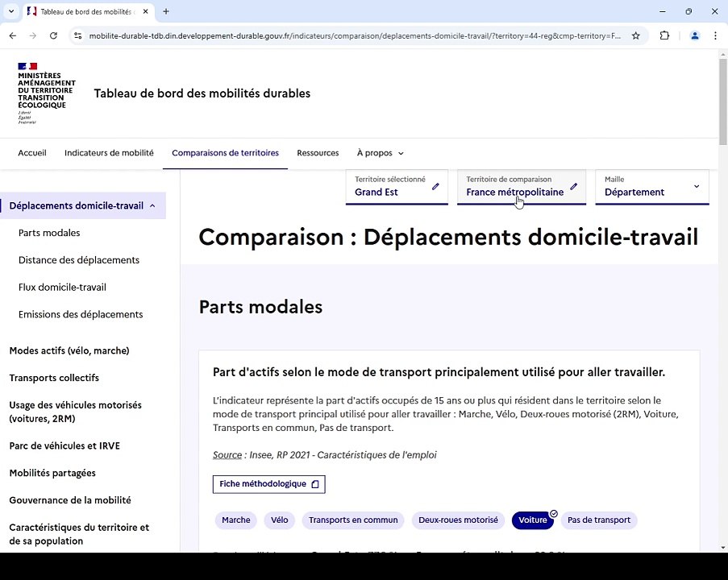Screen dimensions: 728x580
Task: Close the Tableau de bord tab
Action: coord(145,11)
